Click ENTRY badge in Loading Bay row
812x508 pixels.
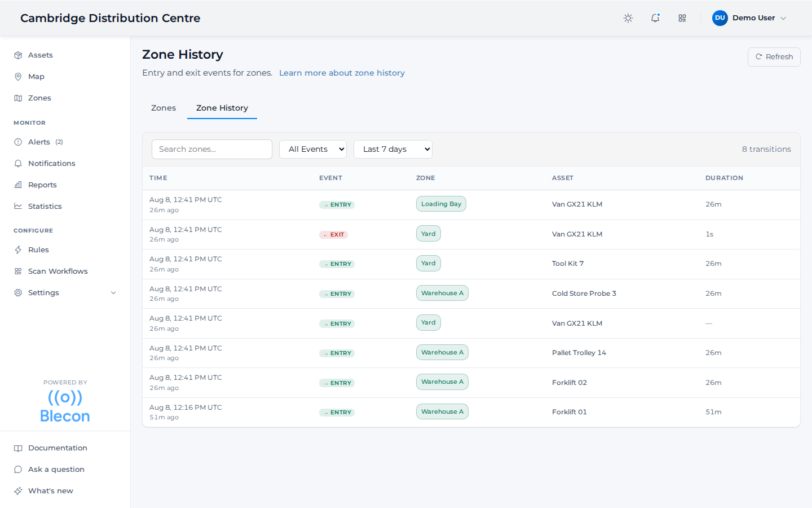337,205
